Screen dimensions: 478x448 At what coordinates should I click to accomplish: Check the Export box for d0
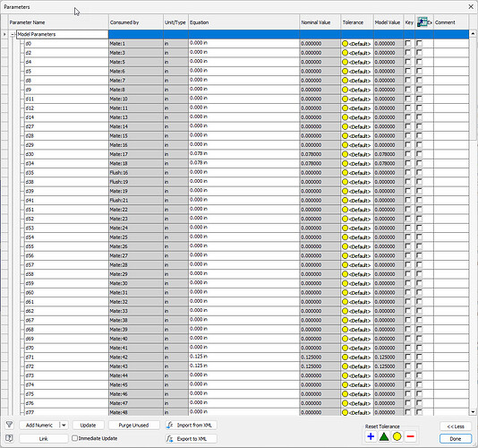click(420, 43)
